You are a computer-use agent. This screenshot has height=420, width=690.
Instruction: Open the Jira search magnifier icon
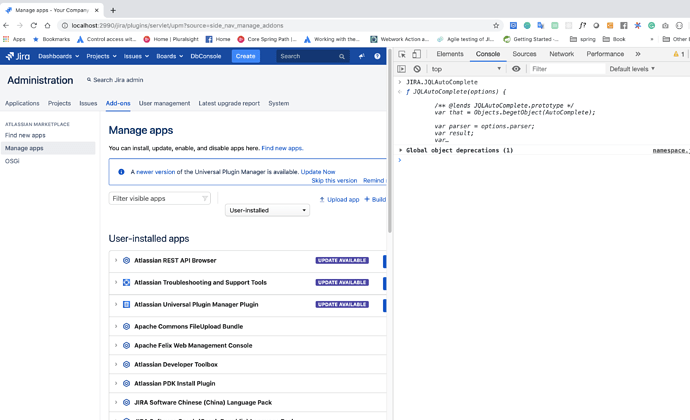[x=341, y=56]
